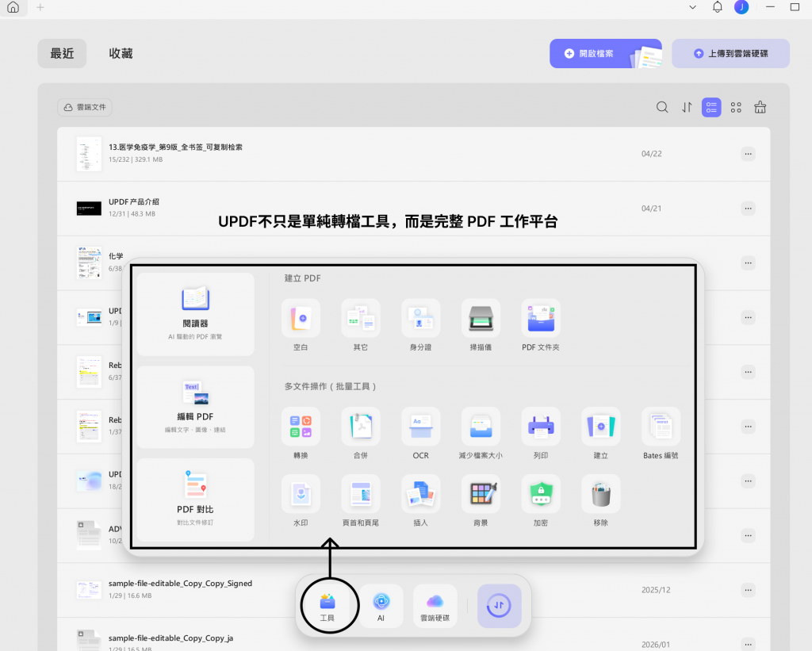Viewport: 812px width, 651px height.
Task: Go to home tab icon
Action: pyautogui.click(x=13, y=7)
